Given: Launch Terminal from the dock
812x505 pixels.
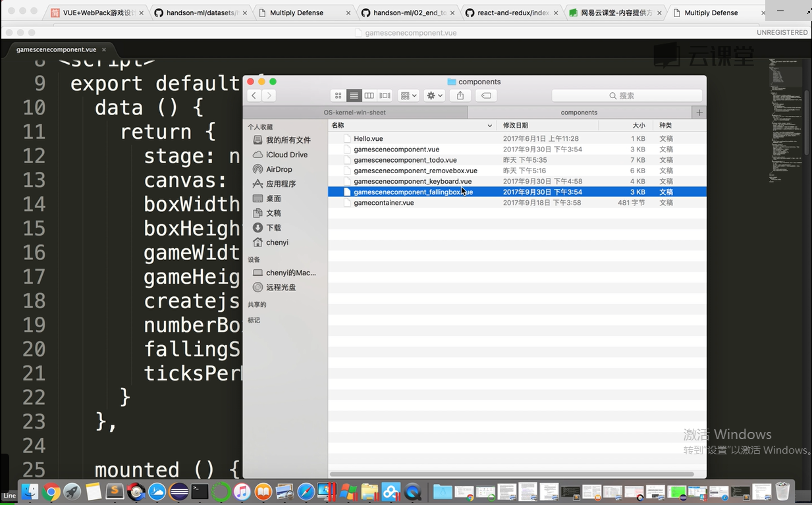Looking at the screenshot, I should pyautogui.click(x=200, y=491).
